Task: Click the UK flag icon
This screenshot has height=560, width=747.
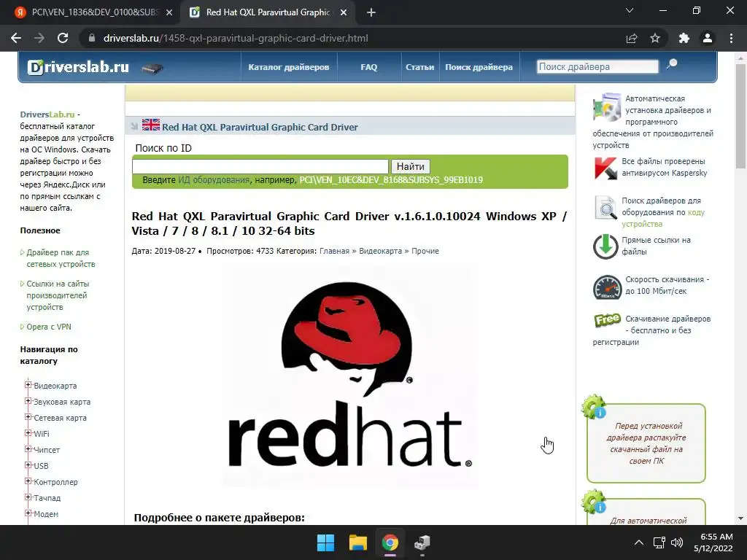Action: coord(150,125)
